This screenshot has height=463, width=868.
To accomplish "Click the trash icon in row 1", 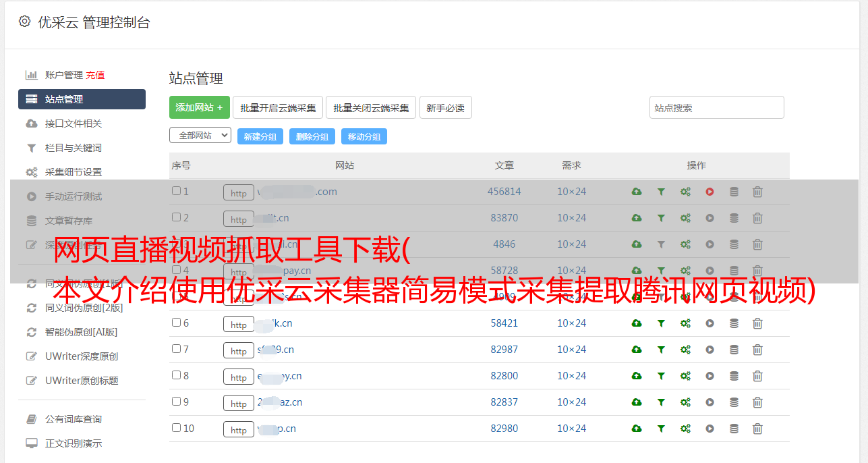I will pyautogui.click(x=757, y=192).
